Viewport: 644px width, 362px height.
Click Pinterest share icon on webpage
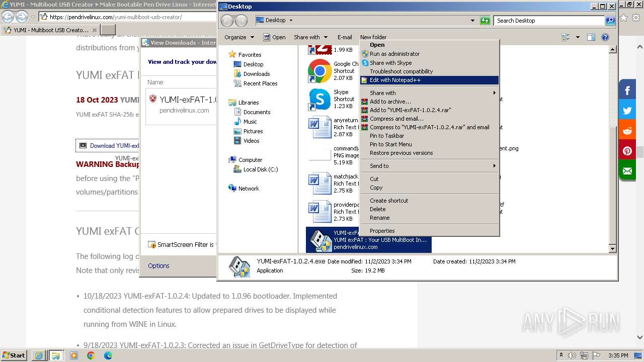pos(627,151)
